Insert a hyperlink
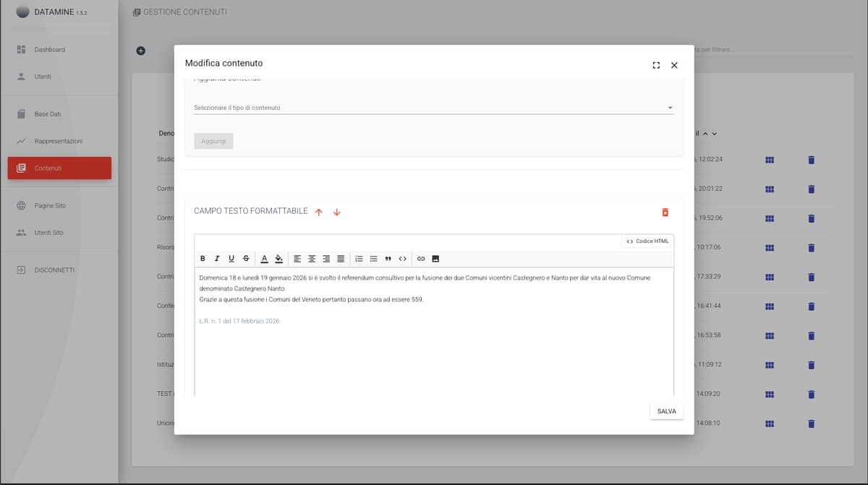This screenshot has width=868, height=485. (421, 259)
